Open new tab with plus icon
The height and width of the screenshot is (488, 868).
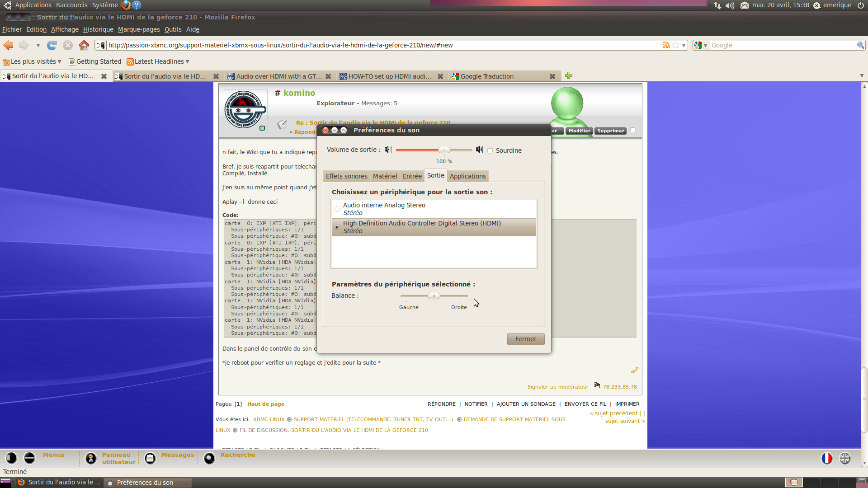[569, 76]
